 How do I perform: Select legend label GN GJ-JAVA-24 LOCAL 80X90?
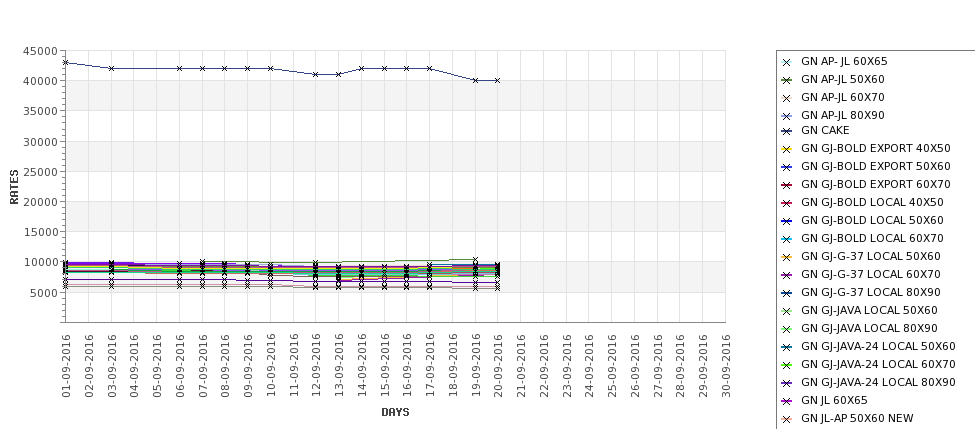coord(878,383)
